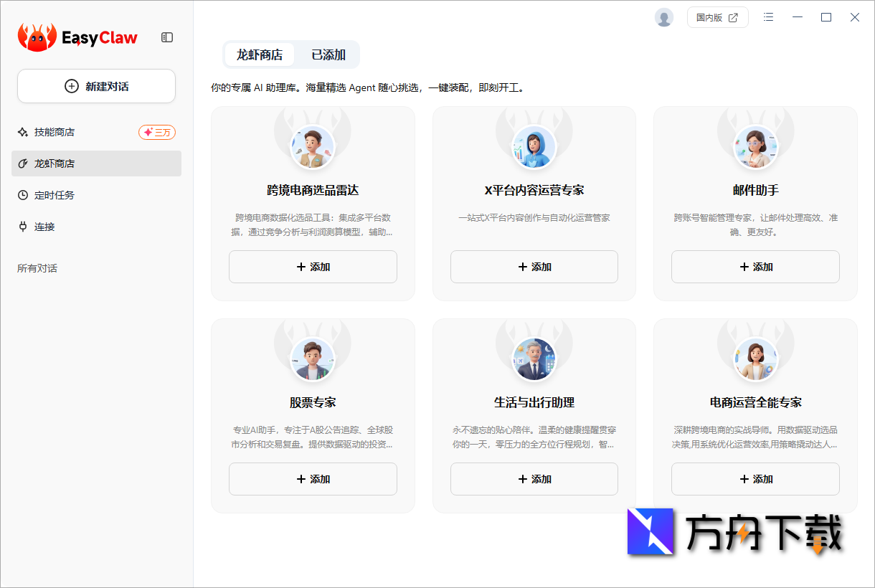Click the 连接 plug icon
The width and height of the screenshot is (875, 588).
(x=24, y=226)
